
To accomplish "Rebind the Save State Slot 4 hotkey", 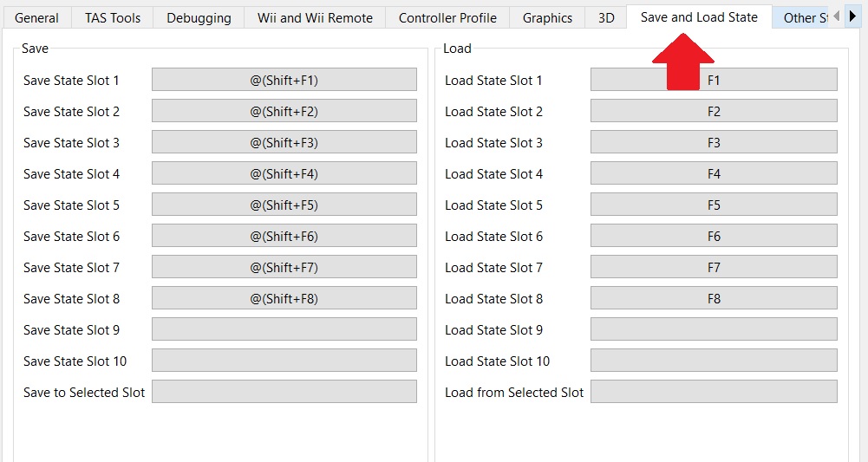I will click(x=284, y=173).
